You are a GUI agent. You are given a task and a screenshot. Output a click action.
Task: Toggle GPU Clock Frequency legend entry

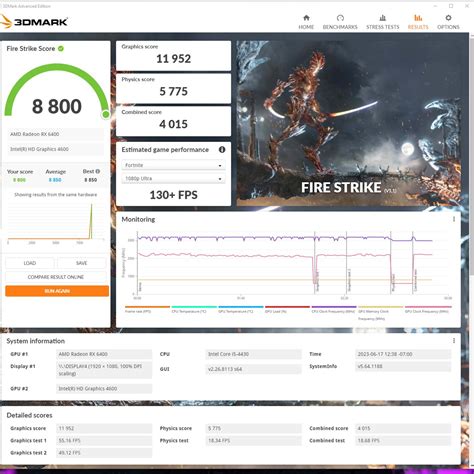click(428, 309)
